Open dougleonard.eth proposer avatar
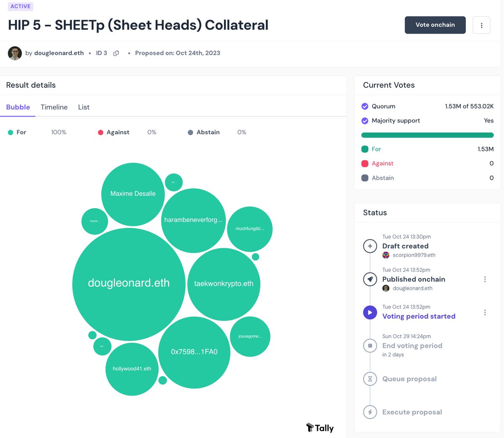The width and height of the screenshot is (504, 438). point(15,53)
